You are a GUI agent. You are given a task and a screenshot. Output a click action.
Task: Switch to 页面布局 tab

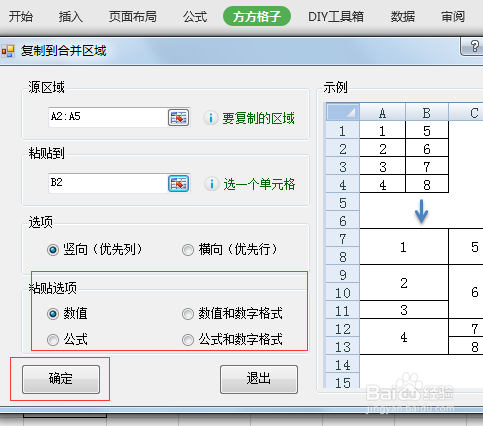click(x=133, y=16)
